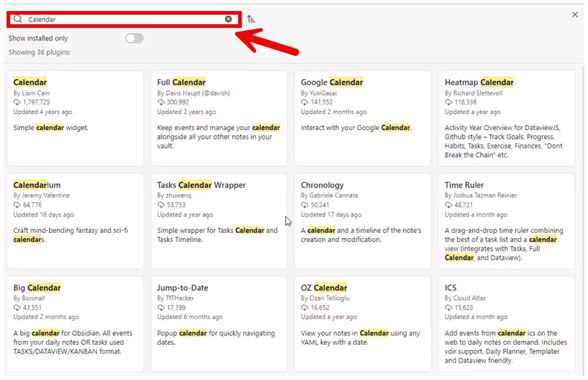Image resolution: width=588 pixels, height=380 pixels.
Task: Click author text By Davis Haupt (@davish)
Action: [193, 93]
